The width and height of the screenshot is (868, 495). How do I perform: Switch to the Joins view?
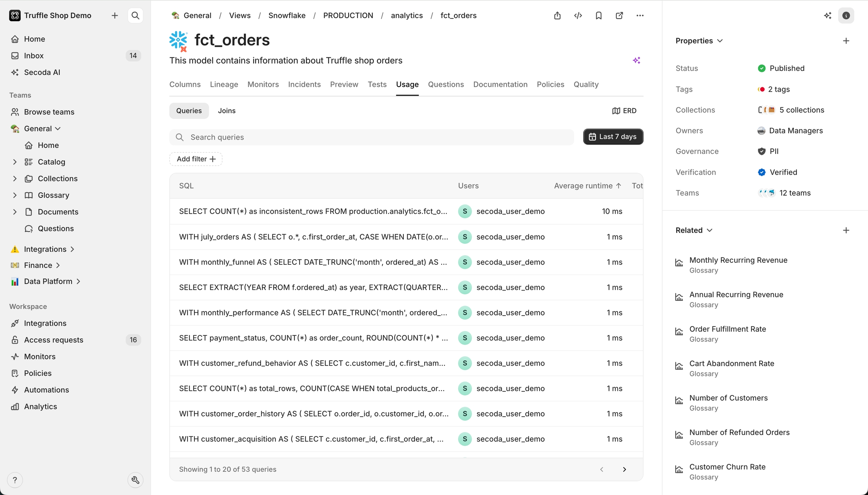[x=226, y=110]
